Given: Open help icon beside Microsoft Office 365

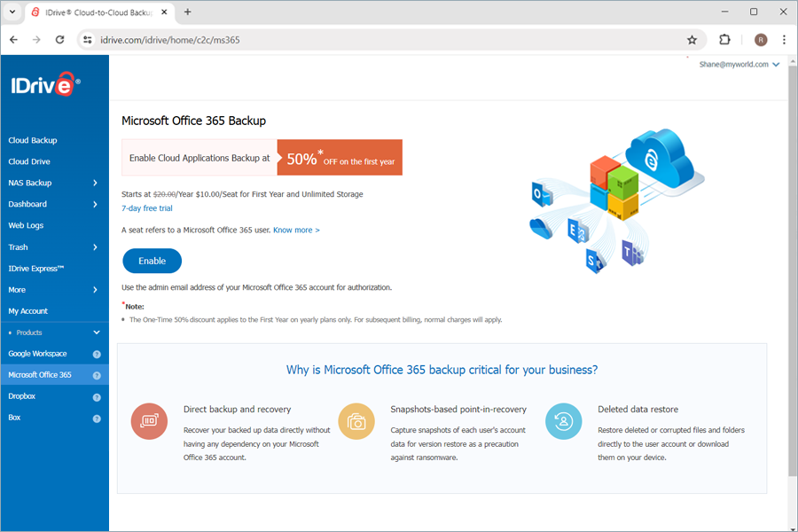Looking at the screenshot, I should [x=97, y=376].
